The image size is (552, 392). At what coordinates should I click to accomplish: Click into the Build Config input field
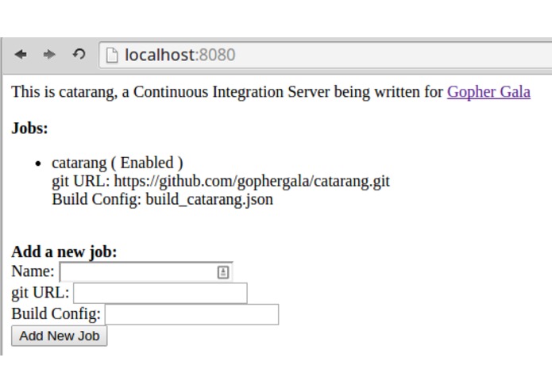[192, 314]
